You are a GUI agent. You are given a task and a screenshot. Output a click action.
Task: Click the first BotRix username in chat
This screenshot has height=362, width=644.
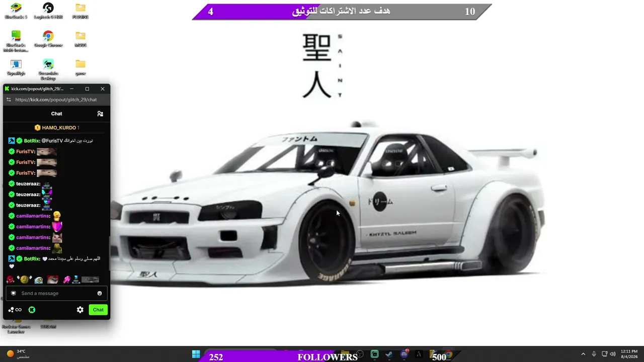coord(32,141)
